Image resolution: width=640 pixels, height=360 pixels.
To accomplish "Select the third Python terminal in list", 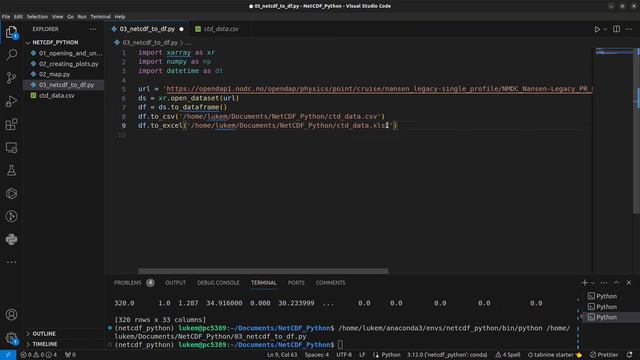I will pos(606,317).
